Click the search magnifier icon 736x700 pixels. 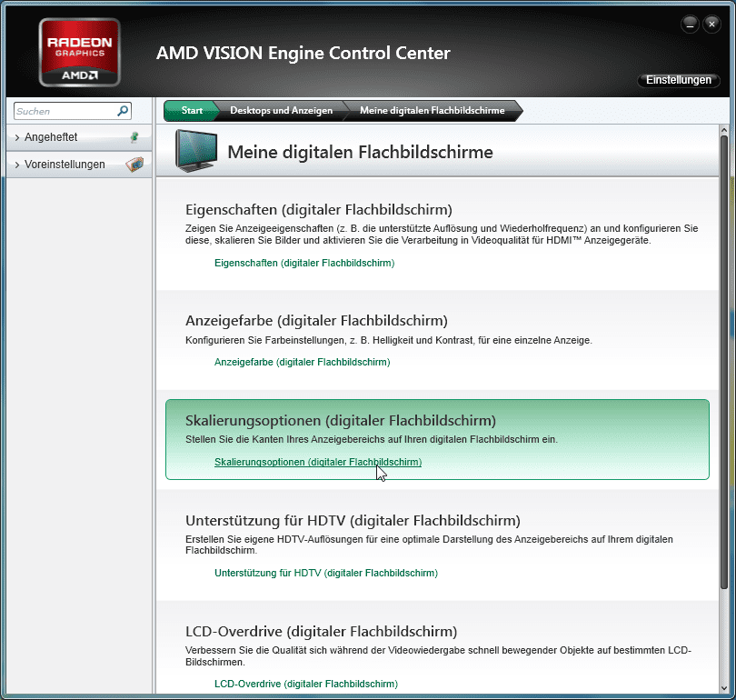(123, 111)
